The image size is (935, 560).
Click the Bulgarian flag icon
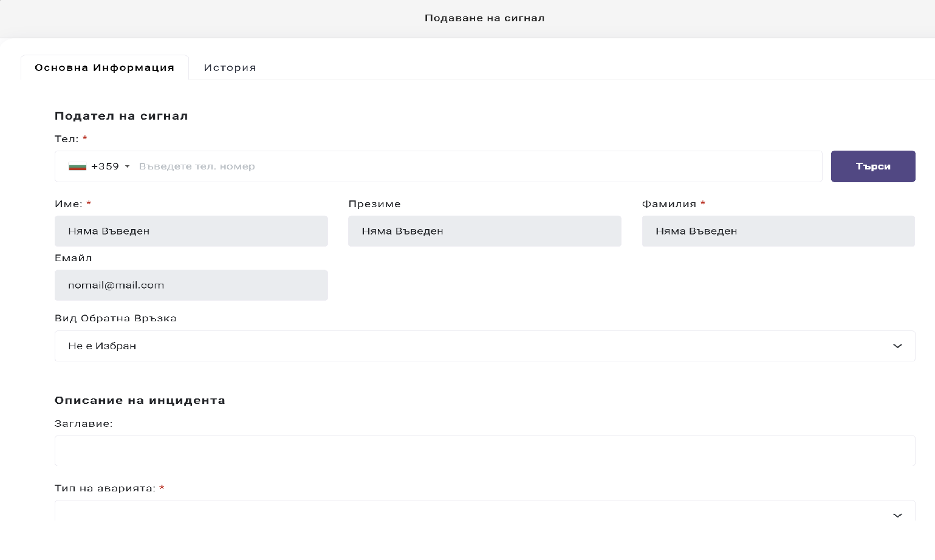click(77, 166)
